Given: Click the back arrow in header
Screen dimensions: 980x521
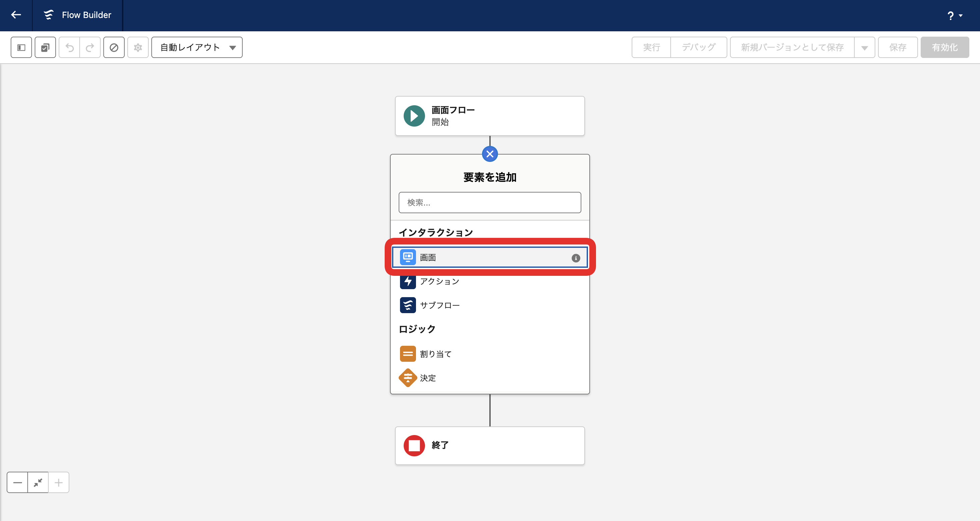Looking at the screenshot, I should point(16,15).
